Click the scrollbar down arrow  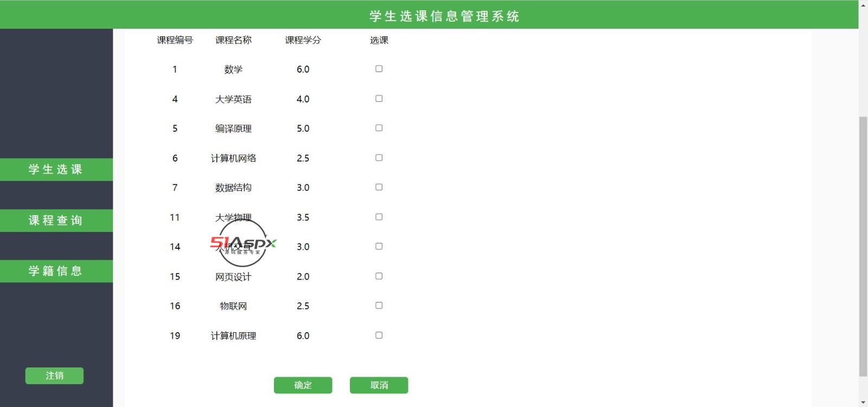(x=863, y=402)
